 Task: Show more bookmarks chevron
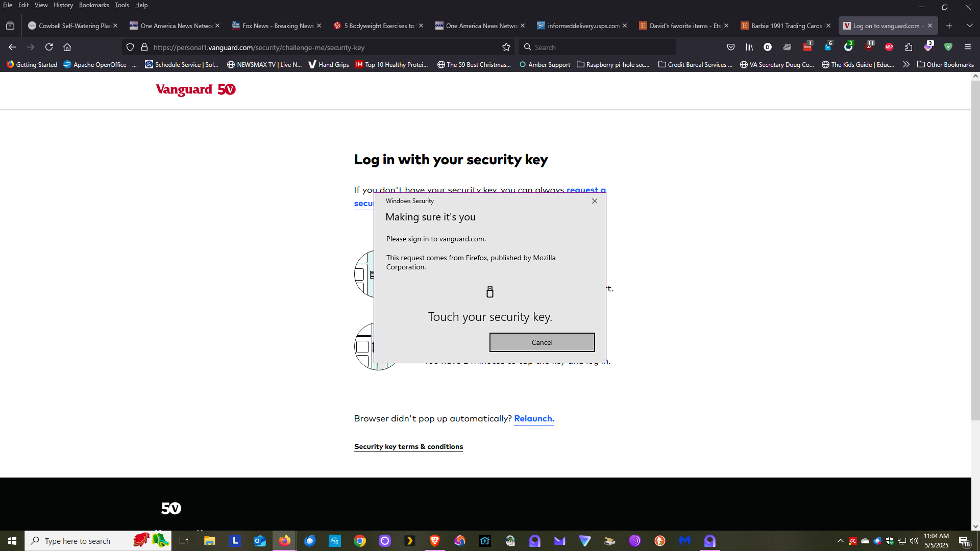pos(906,64)
